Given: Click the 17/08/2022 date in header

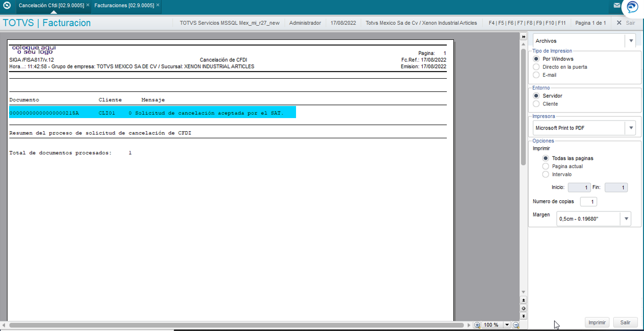Looking at the screenshot, I should click(x=343, y=23).
